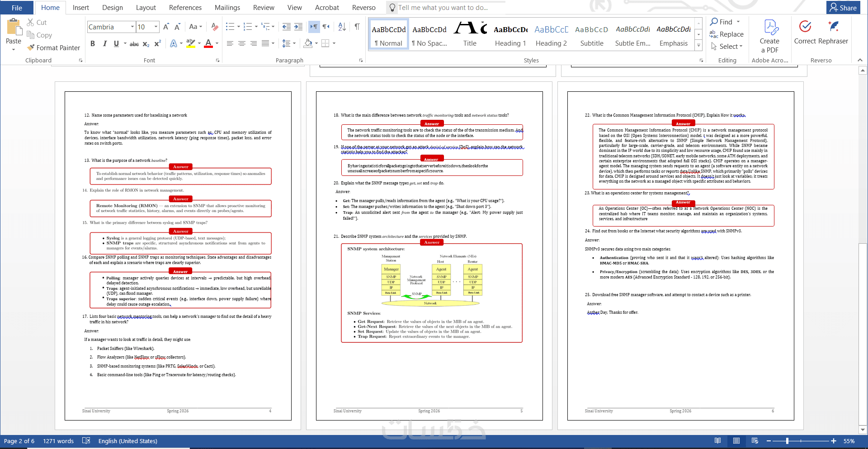Apply the red font color
This screenshot has width=868, height=449.
(208, 44)
